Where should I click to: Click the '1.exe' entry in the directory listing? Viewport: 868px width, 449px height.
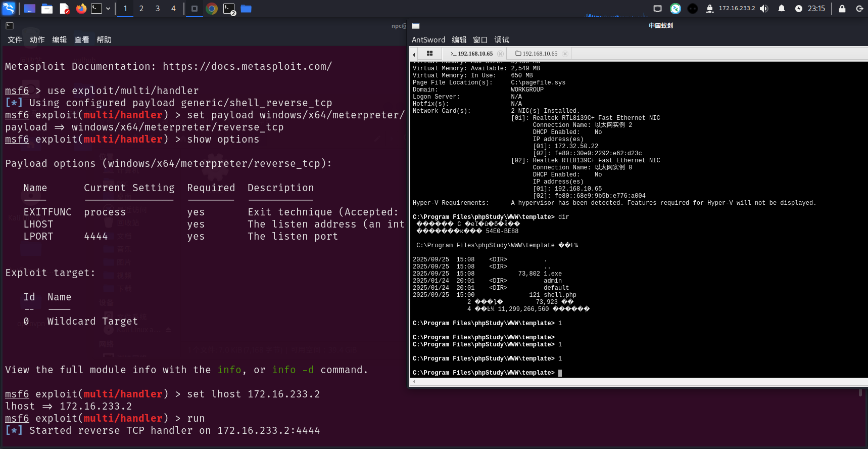[x=553, y=274]
